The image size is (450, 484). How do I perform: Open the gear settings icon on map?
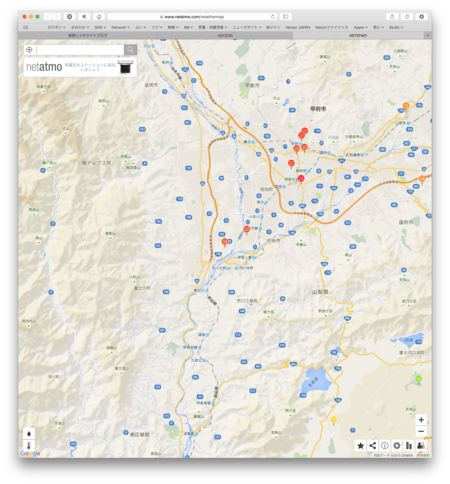(397, 446)
